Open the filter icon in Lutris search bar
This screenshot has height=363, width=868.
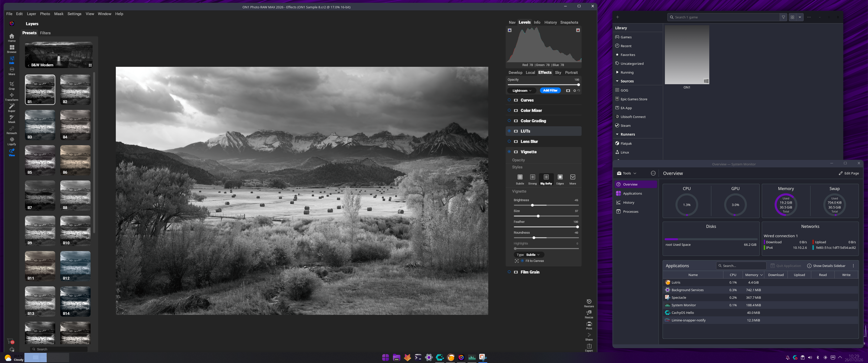[783, 17]
